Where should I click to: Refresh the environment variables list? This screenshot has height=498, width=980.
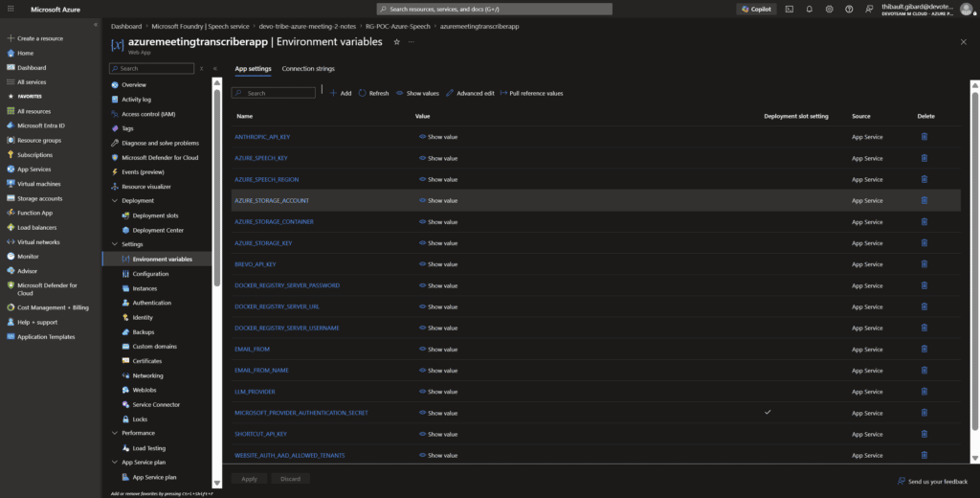374,93
